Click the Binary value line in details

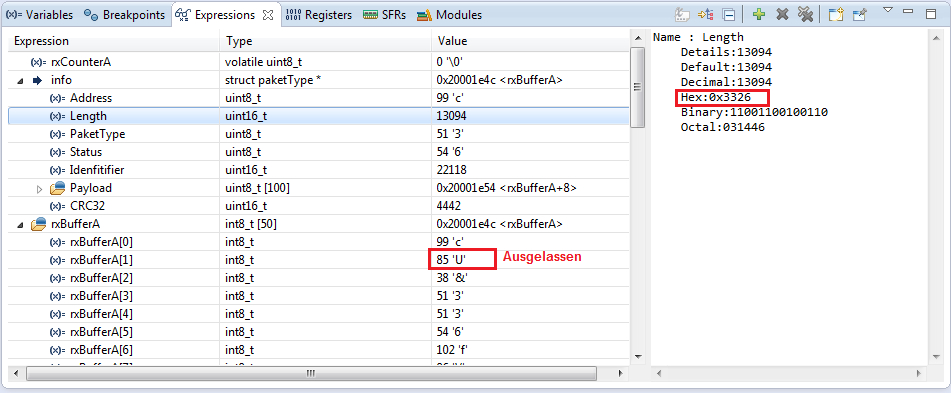click(754, 112)
